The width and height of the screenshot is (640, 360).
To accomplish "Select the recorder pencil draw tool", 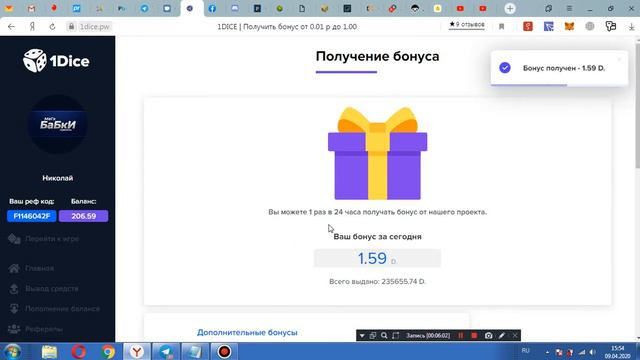I will pos(502,336).
